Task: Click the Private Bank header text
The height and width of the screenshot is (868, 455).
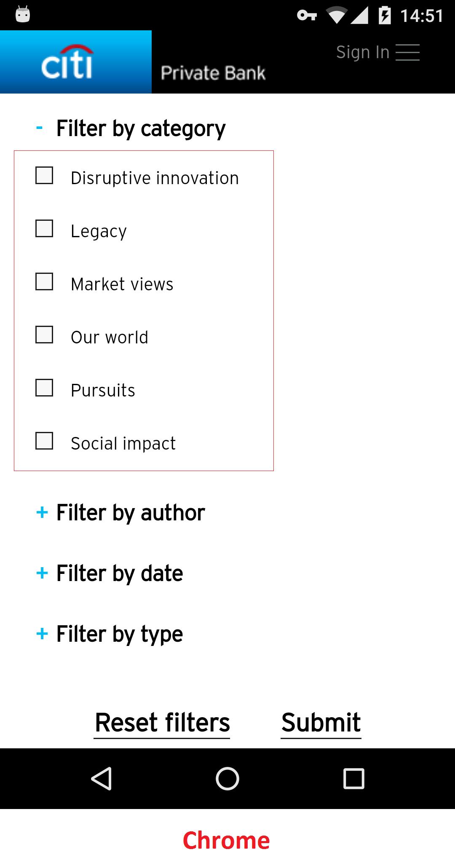Action: pyautogui.click(x=213, y=73)
